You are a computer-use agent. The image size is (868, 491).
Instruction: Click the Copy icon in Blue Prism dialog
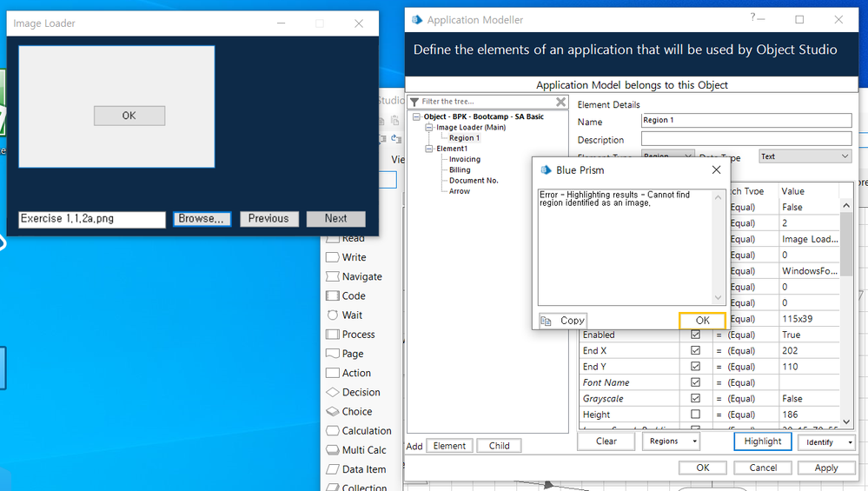[546, 321]
